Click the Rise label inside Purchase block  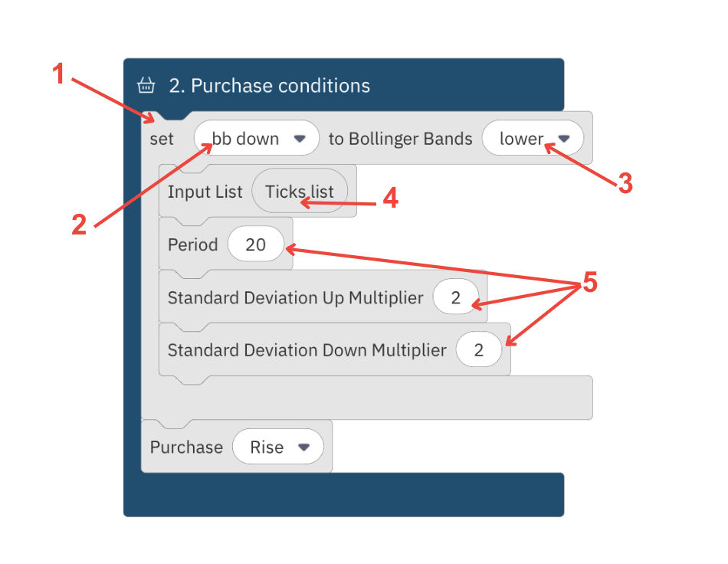click(x=269, y=447)
